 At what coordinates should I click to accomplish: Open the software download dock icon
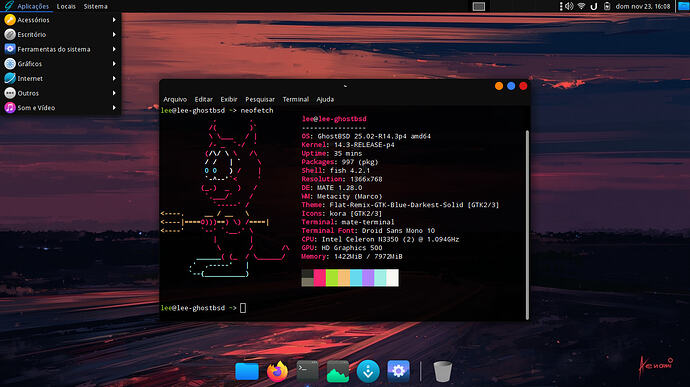[x=368, y=371]
